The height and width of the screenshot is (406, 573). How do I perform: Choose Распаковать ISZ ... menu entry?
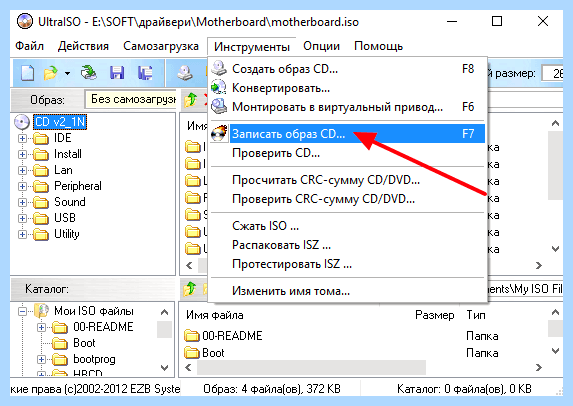[348, 245]
